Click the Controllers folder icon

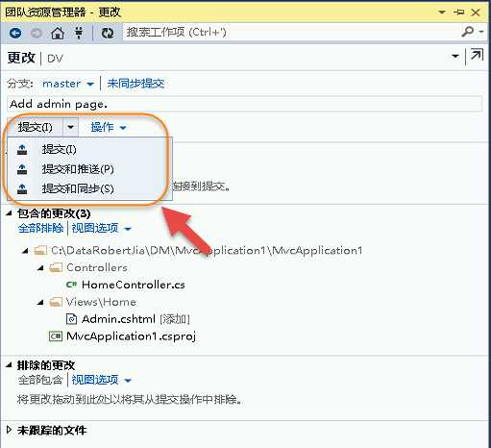(x=56, y=267)
